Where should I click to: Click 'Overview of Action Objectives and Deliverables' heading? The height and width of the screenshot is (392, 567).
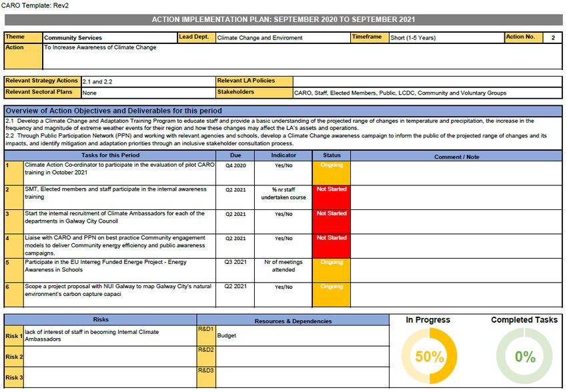[283, 111]
